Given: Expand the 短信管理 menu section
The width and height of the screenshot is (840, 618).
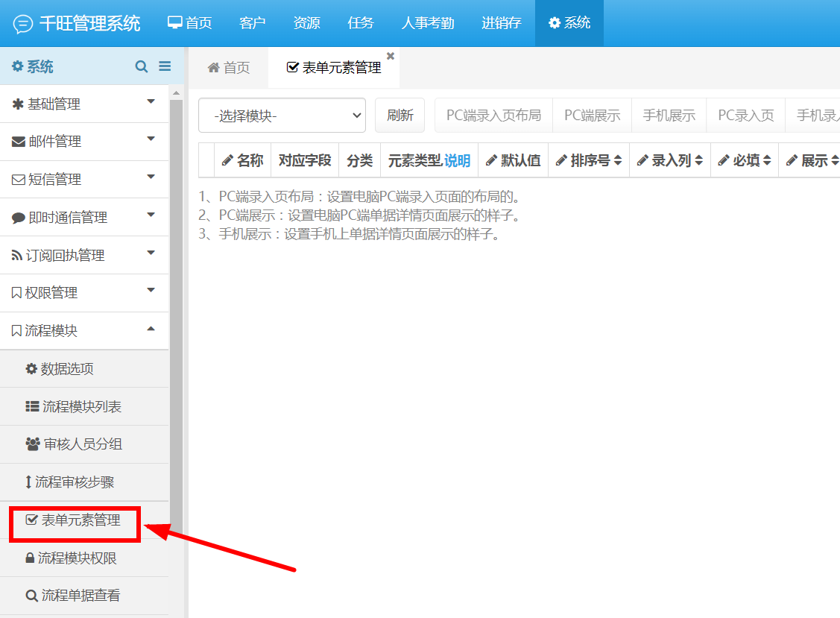Looking at the screenshot, I should tap(84, 180).
